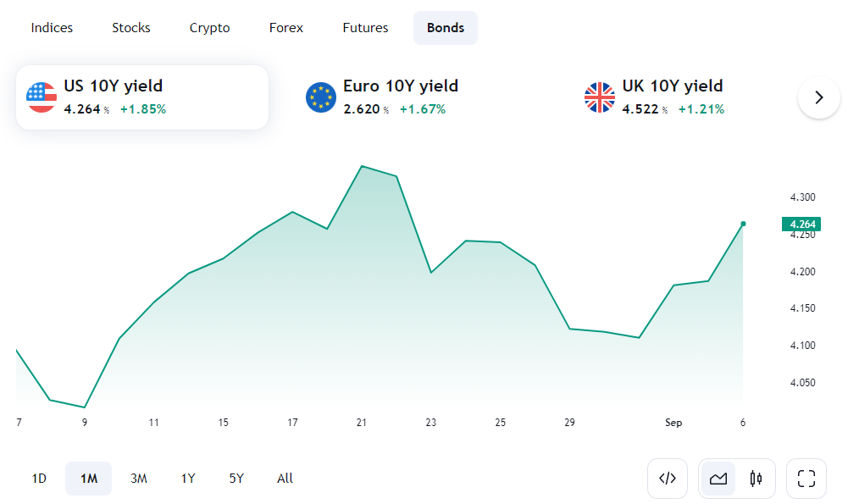Image resolution: width=848 pixels, height=504 pixels.
Task: Select the 1D time range
Action: point(39,479)
